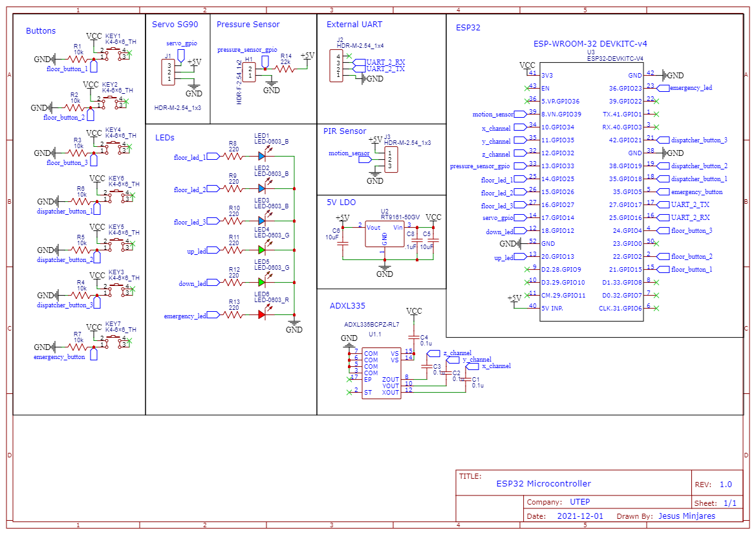Click the HDR-M-2.54_1x4 part label

click(360, 46)
